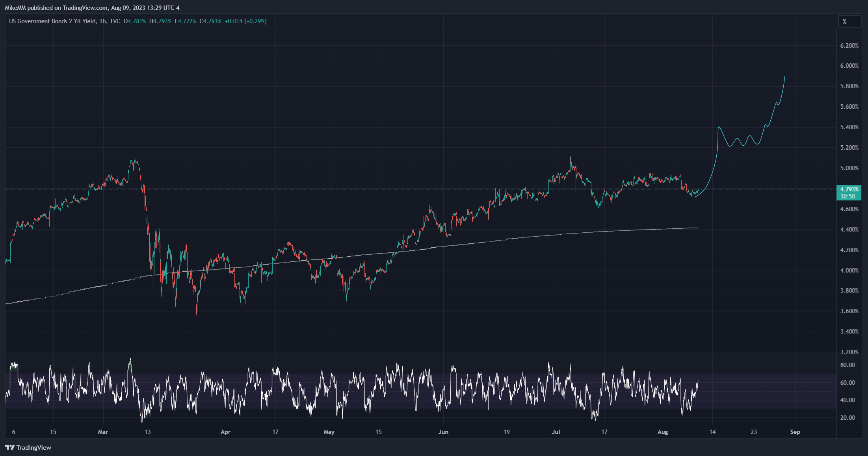Click the 1h interval text in the legend

(103, 21)
